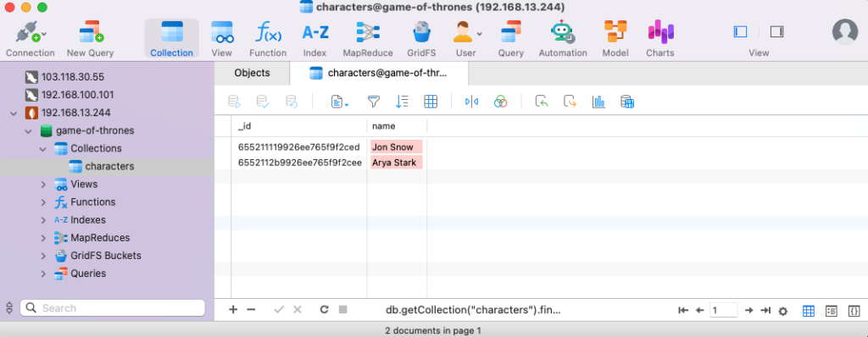Click the Function toolbar icon
This screenshot has height=337, width=868.
tap(268, 39)
